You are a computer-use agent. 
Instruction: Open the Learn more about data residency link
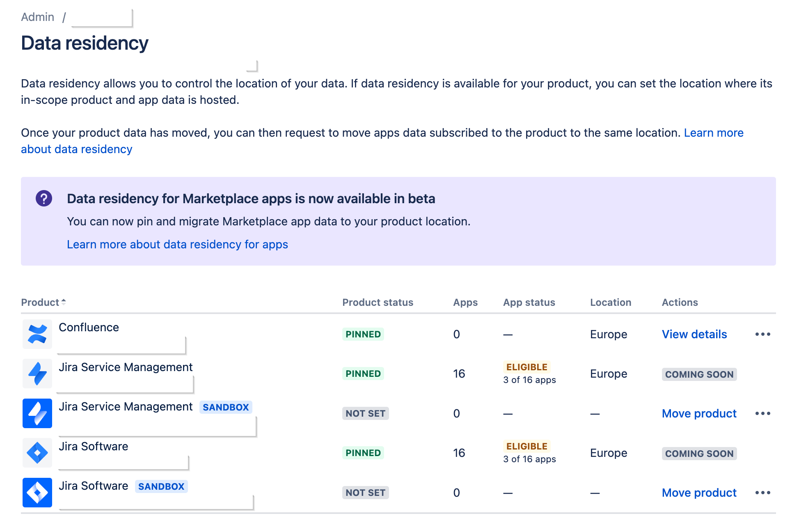[713, 133]
